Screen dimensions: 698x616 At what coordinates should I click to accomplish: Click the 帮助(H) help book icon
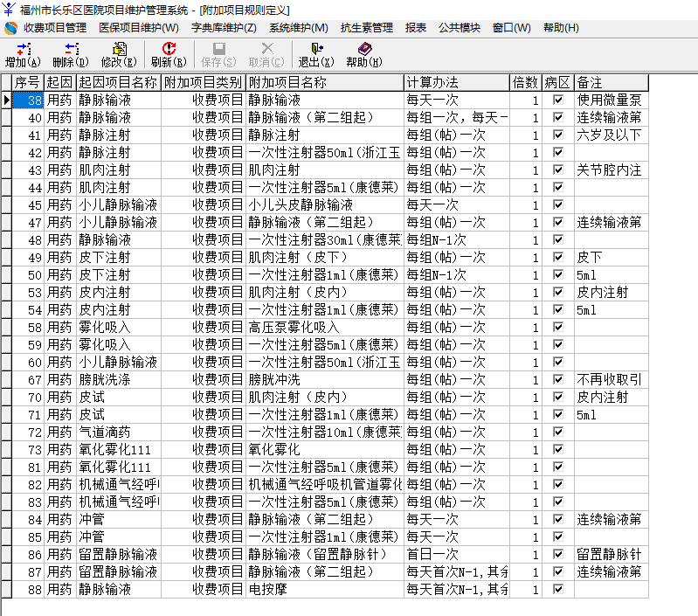364,49
